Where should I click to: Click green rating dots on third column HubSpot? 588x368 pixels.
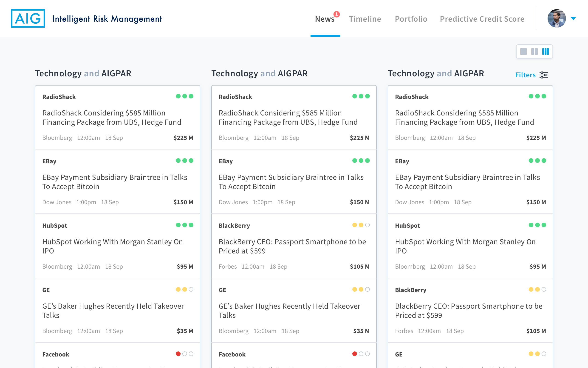537,225
